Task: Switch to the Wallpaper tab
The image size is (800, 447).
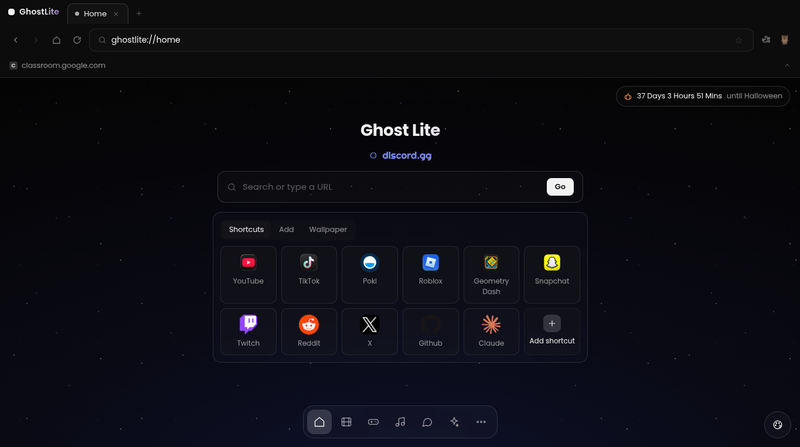Action: click(328, 230)
